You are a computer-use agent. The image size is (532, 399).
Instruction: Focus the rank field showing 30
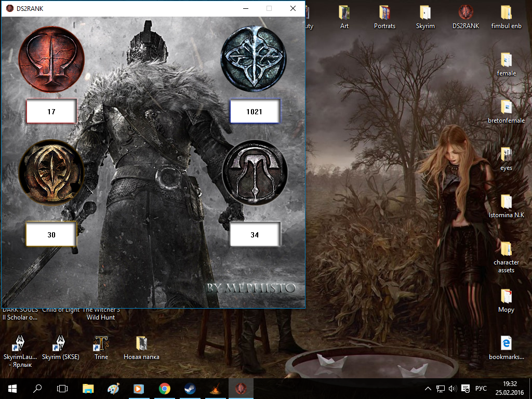[x=51, y=234]
